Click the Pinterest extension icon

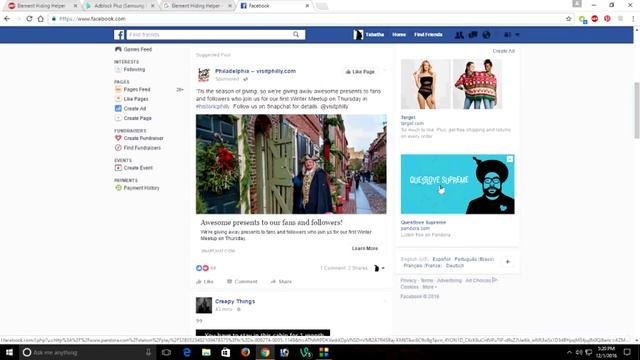pyautogui.click(x=607, y=19)
